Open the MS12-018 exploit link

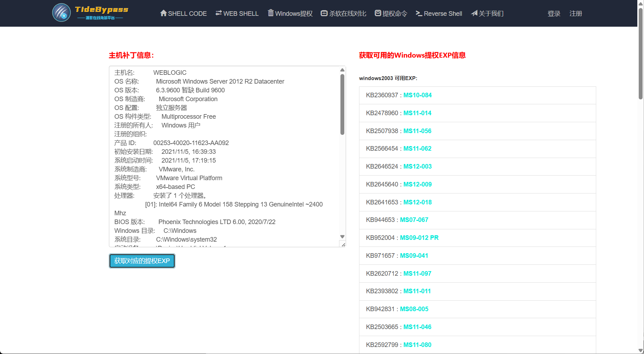click(x=417, y=202)
